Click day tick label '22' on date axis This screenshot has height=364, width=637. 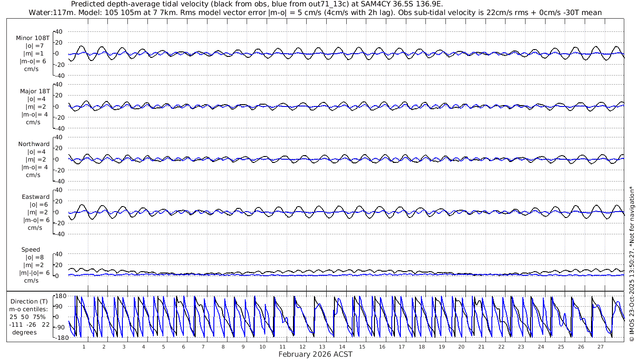(501, 347)
